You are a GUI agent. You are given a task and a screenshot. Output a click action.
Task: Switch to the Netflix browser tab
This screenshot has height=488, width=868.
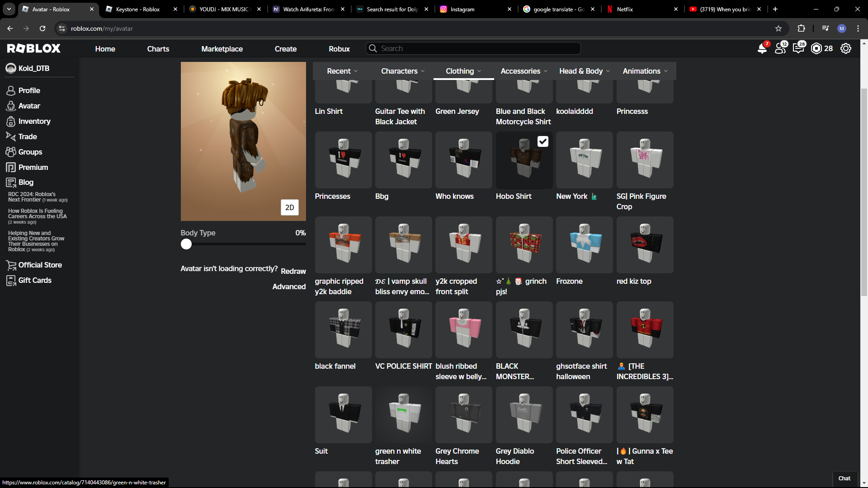[x=642, y=9]
